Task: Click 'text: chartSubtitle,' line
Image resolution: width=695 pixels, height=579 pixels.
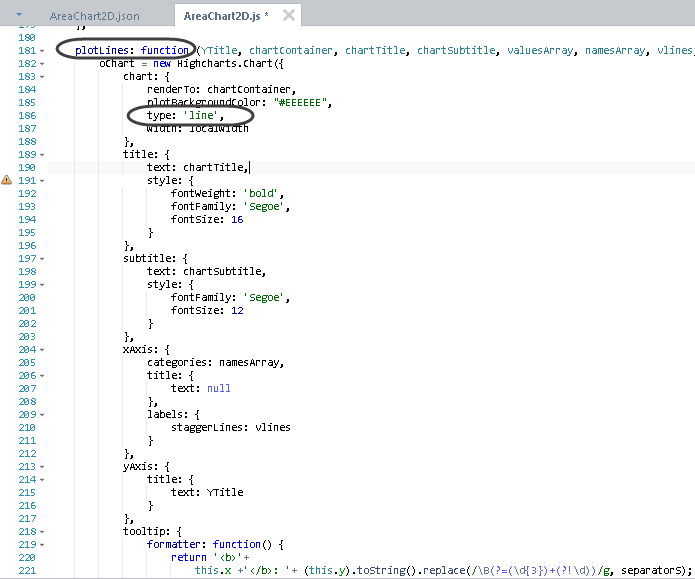Action: [x=206, y=271]
